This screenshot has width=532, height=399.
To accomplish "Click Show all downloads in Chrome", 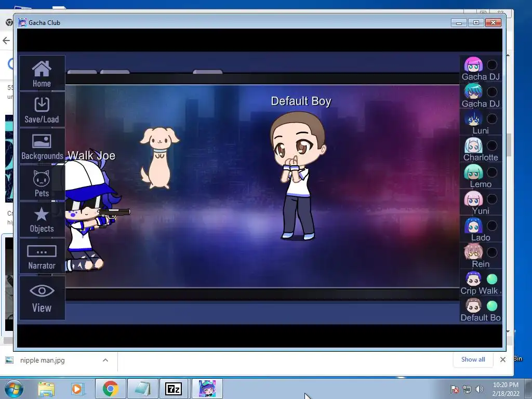I will (473, 360).
